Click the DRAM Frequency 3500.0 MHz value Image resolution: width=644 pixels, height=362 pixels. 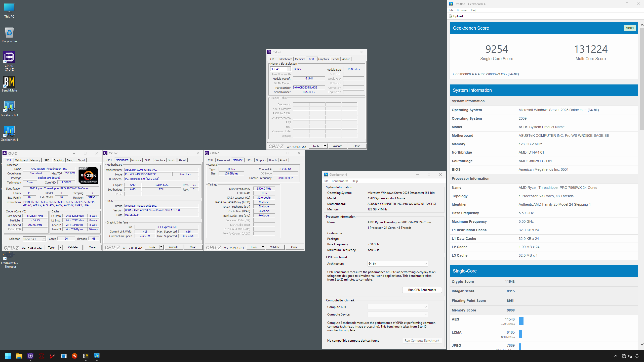pyautogui.click(x=264, y=189)
